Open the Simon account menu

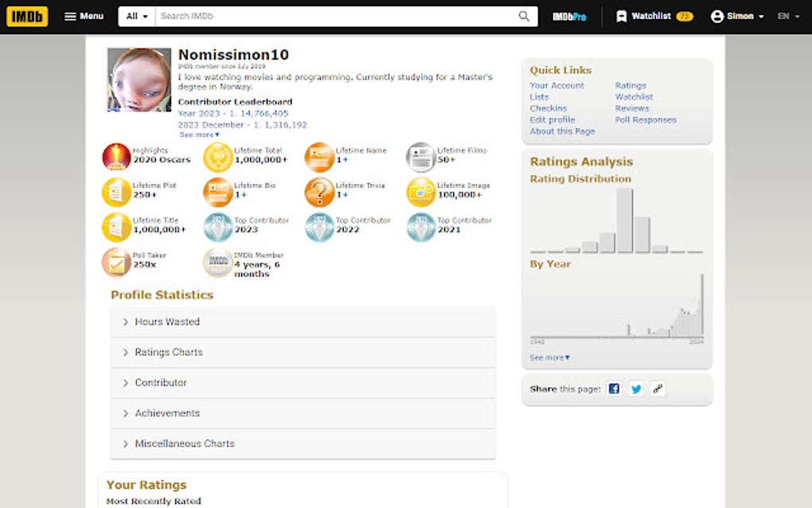point(736,16)
